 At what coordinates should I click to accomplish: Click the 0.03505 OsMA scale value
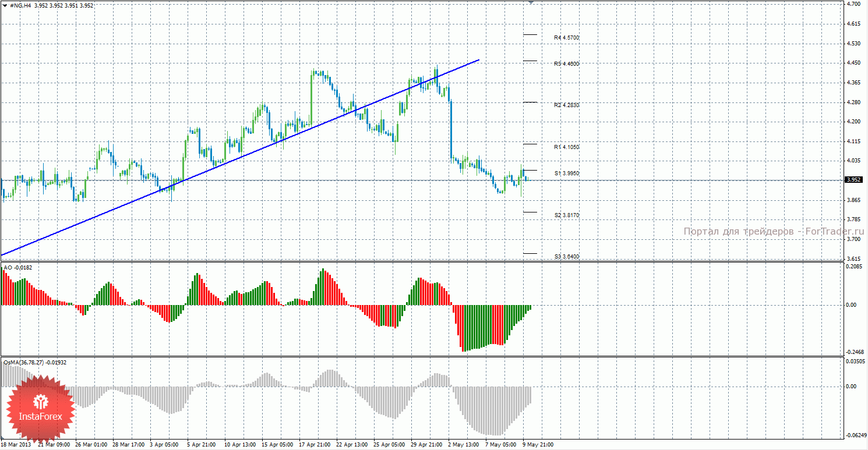[x=855, y=362]
